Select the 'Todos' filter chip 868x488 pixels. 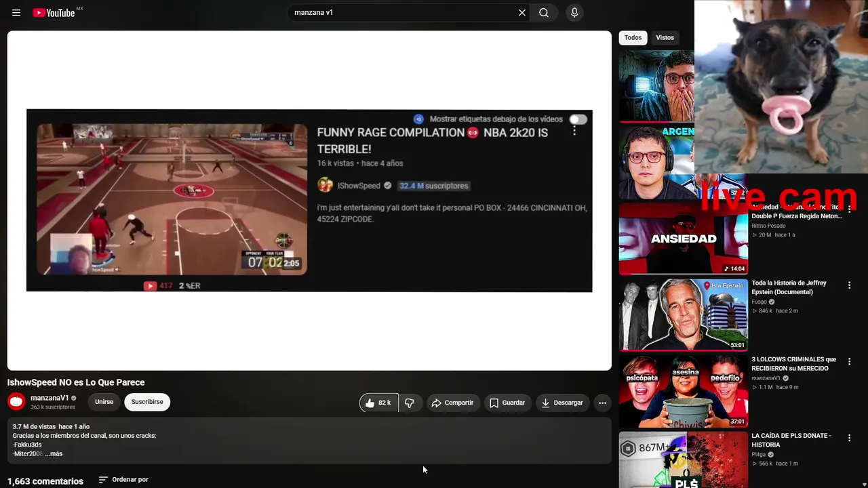633,38
